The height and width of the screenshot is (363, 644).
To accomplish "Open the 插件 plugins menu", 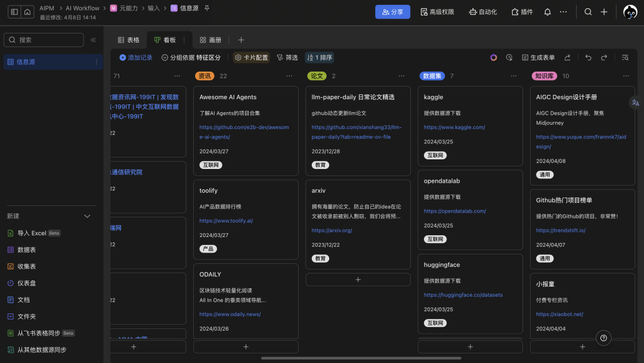I will pos(522,12).
